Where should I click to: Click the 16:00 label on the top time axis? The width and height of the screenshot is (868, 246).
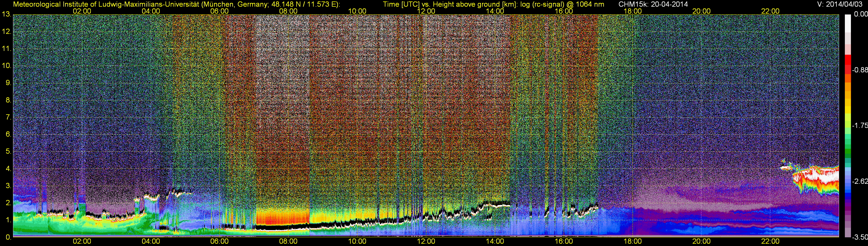click(564, 11)
